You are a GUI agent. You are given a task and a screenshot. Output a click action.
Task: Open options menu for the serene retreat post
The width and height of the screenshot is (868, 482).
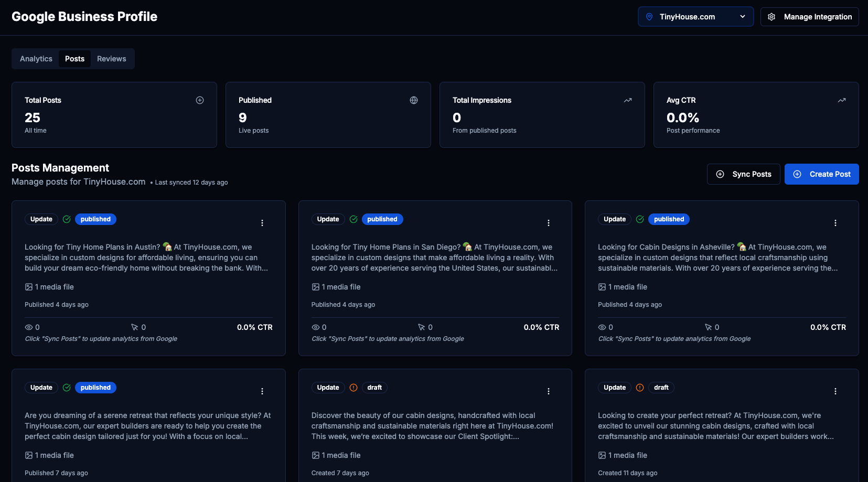262,391
